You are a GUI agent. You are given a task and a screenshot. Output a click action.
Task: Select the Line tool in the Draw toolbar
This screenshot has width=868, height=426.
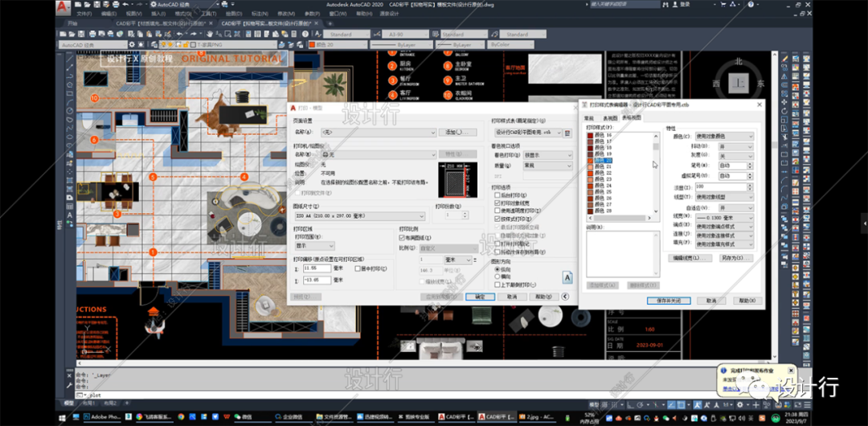click(x=70, y=58)
